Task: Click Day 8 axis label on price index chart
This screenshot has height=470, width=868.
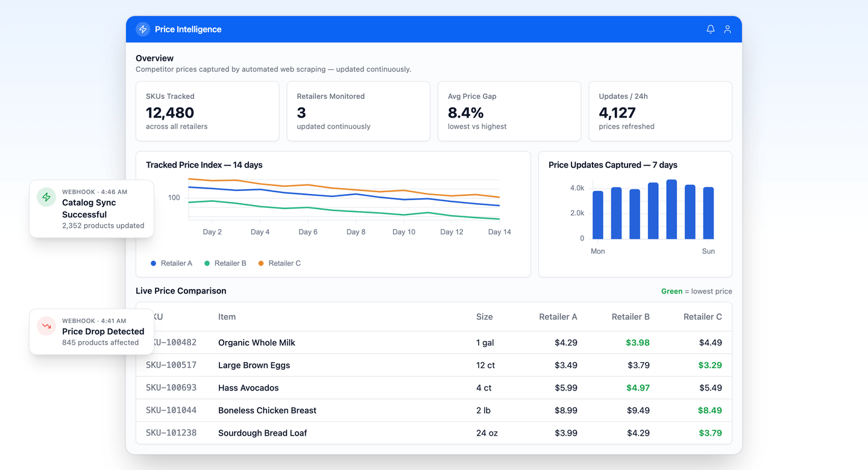Action: tap(356, 232)
